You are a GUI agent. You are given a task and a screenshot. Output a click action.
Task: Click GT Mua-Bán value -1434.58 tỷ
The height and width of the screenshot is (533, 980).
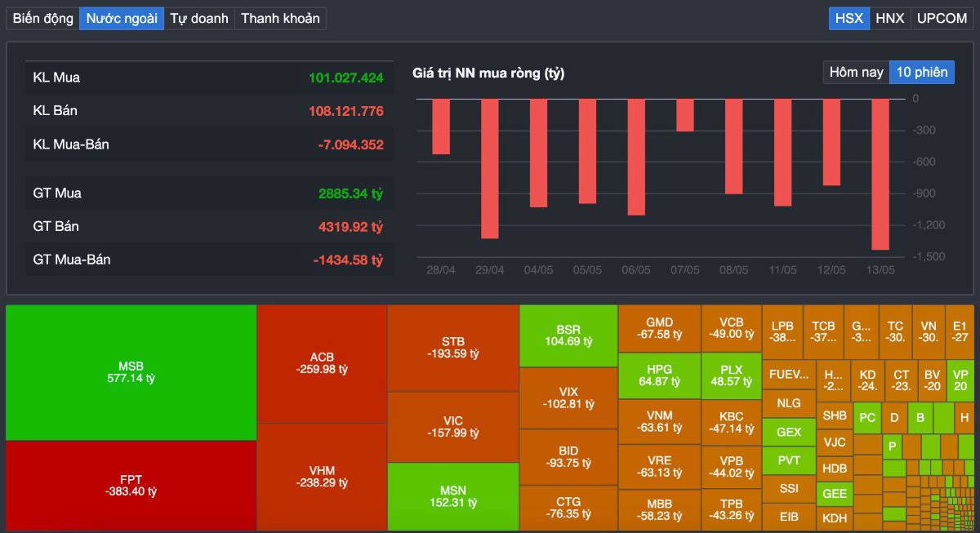348,260
